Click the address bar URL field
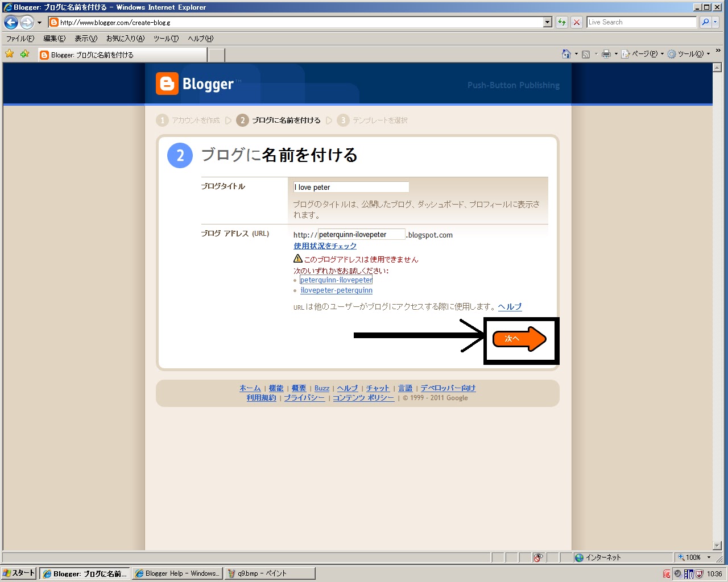The height and width of the screenshot is (582, 728). pos(296,22)
